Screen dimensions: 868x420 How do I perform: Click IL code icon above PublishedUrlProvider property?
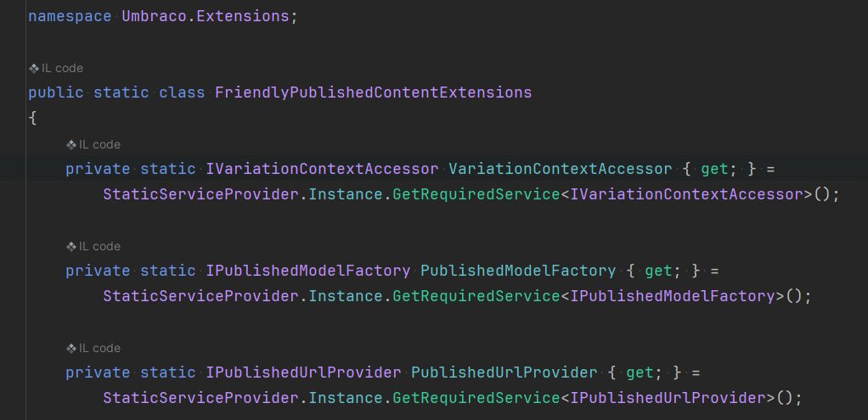[x=71, y=349]
